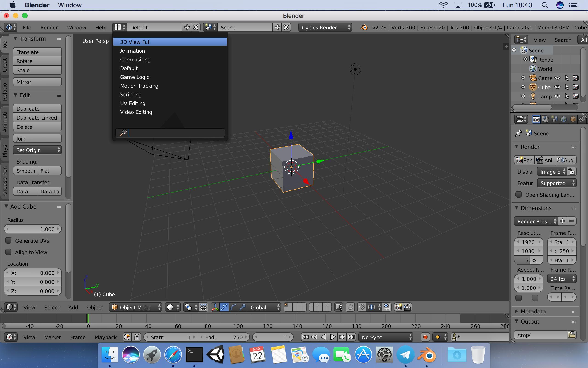
Task: Open the Supported feature set dropdown
Action: click(557, 183)
